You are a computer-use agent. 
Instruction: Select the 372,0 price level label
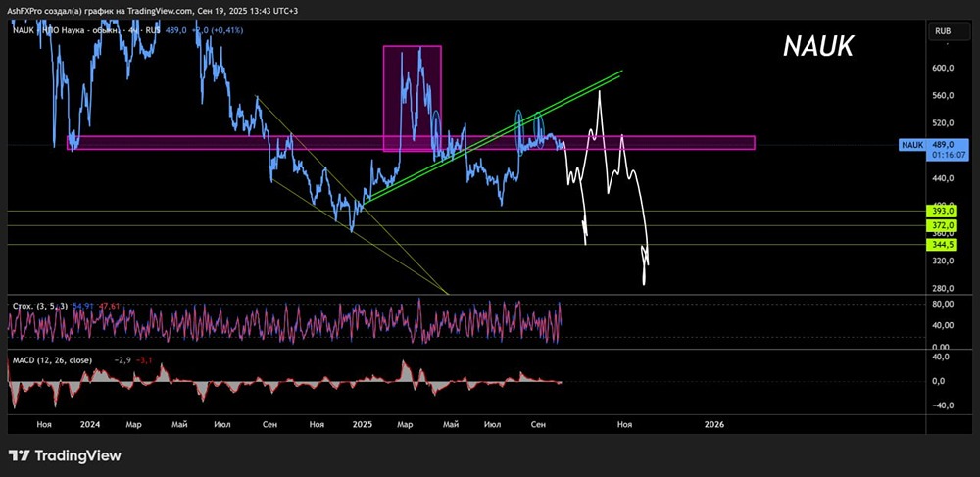pyautogui.click(x=942, y=225)
